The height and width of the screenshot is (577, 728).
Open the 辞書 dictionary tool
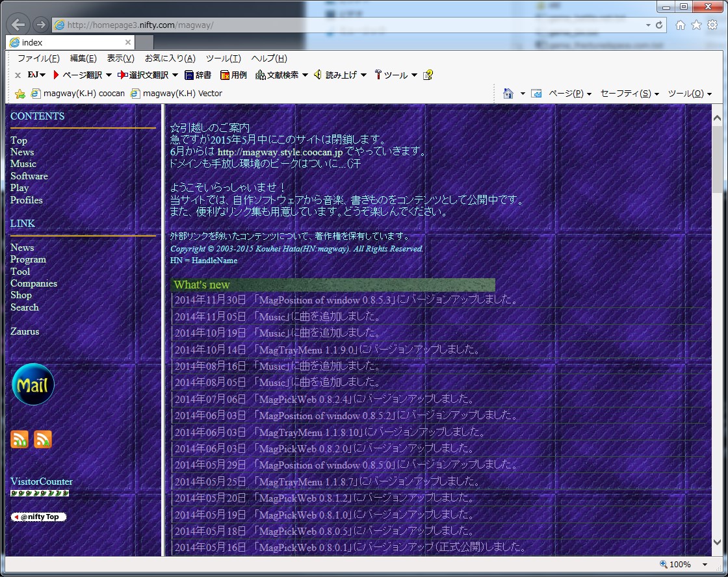pyautogui.click(x=198, y=75)
